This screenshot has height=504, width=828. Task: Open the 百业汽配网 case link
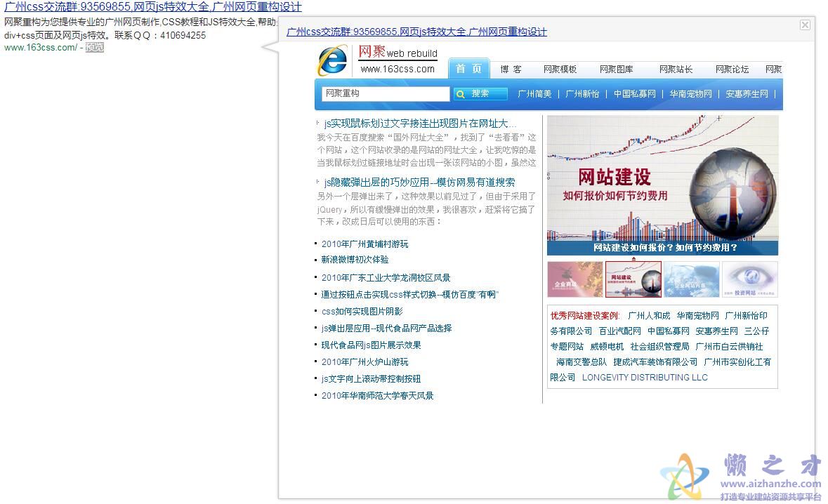[x=620, y=331]
